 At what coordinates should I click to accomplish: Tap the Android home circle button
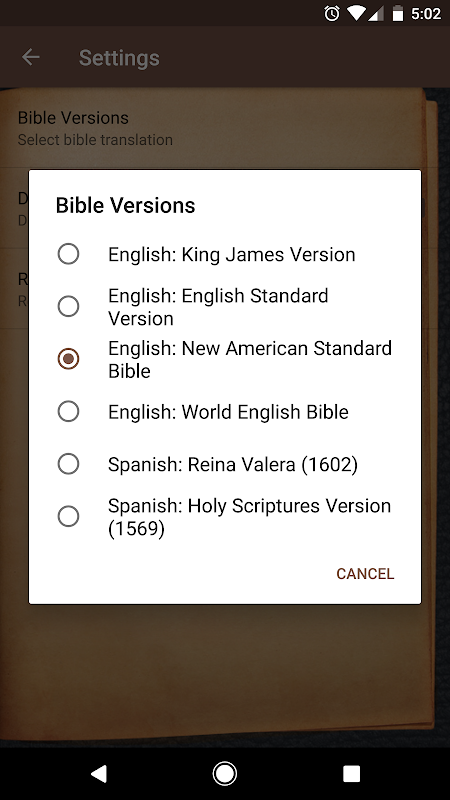pyautogui.click(x=224, y=773)
